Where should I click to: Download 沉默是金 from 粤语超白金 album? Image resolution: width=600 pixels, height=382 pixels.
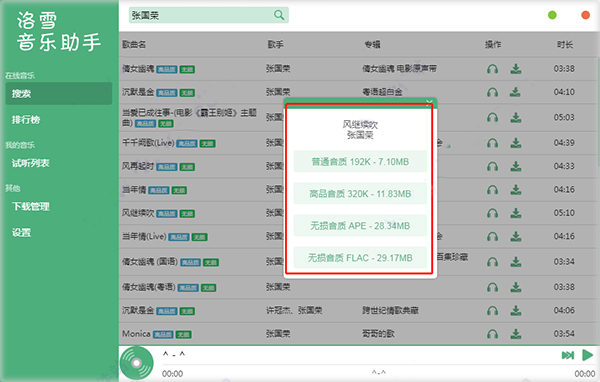point(516,92)
